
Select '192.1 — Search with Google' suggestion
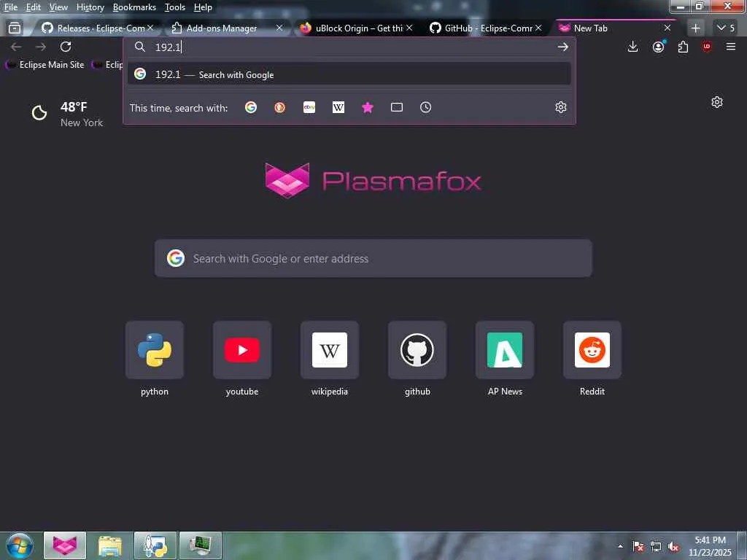coord(349,74)
